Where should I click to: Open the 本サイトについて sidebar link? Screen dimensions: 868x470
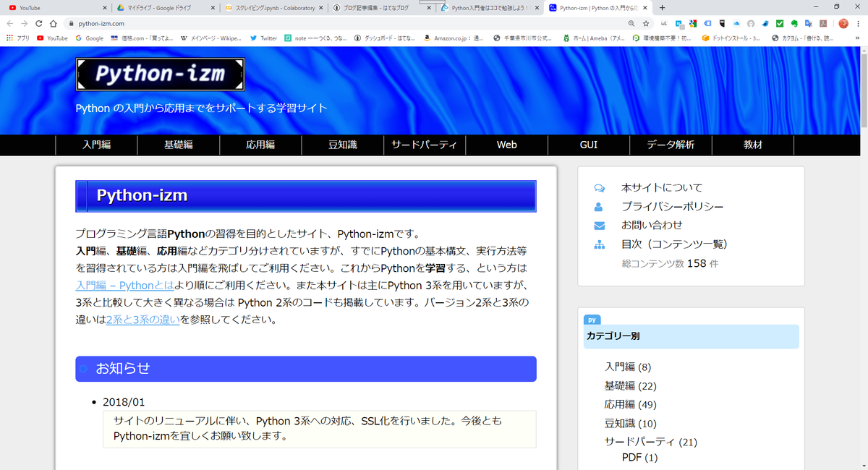(662, 187)
